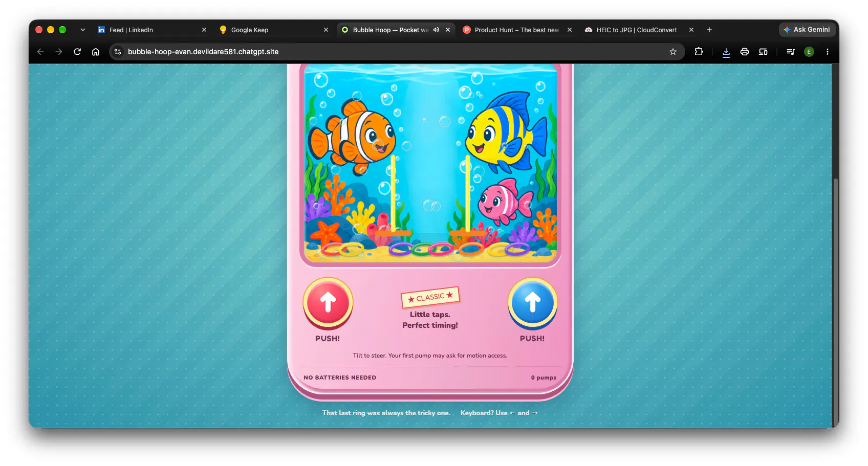
Task: View site information icon in address bar
Action: (118, 52)
